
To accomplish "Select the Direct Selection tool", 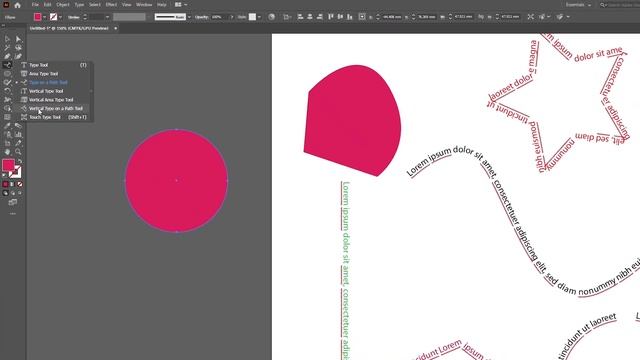I will [x=18, y=39].
